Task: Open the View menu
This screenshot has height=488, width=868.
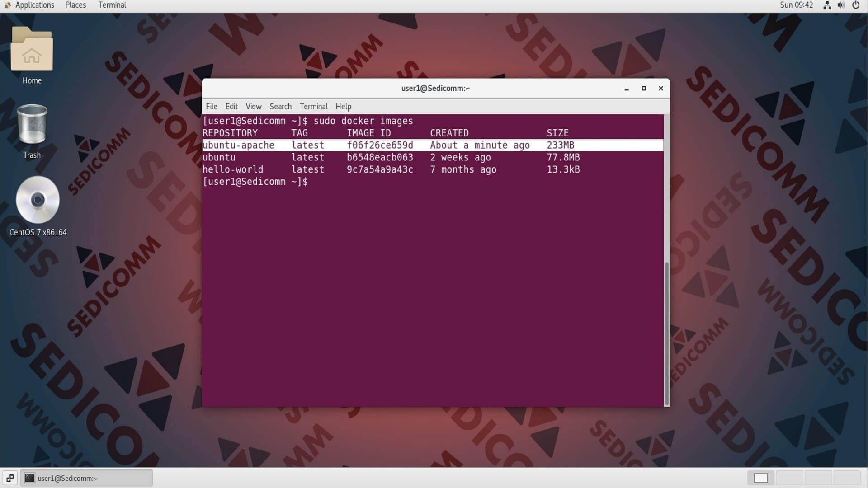Action: tap(253, 106)
